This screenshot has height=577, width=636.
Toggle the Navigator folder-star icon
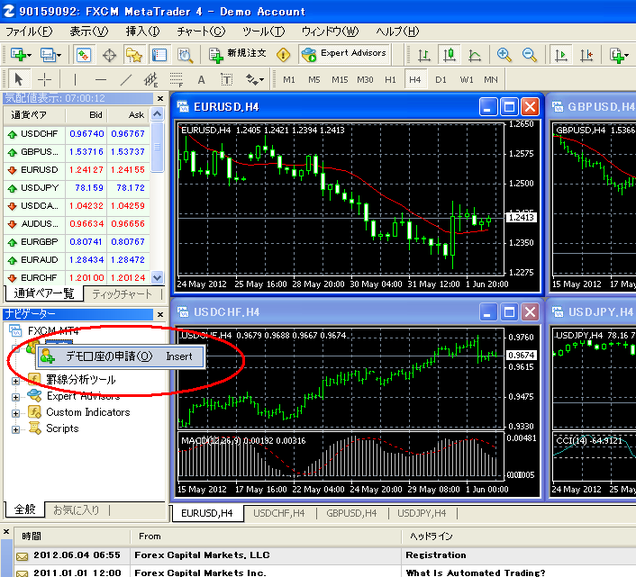(x=134, y=54)
